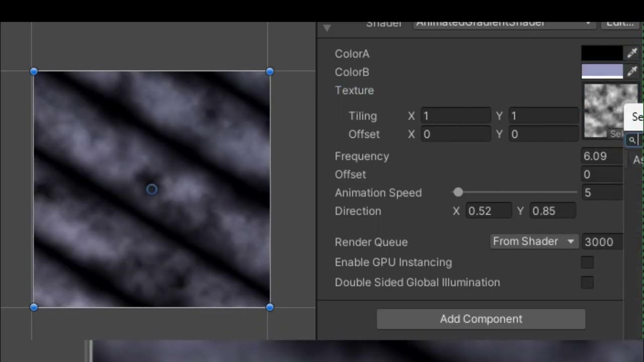644x362 pixels.
Task: Click the ColorA label
Action: point(352,54)
